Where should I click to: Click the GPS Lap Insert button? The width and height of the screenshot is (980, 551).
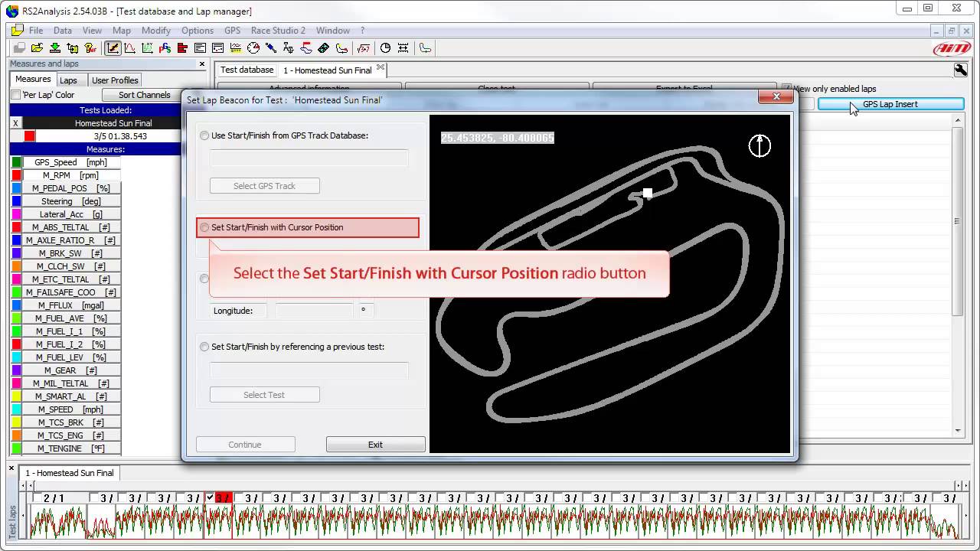890,104
